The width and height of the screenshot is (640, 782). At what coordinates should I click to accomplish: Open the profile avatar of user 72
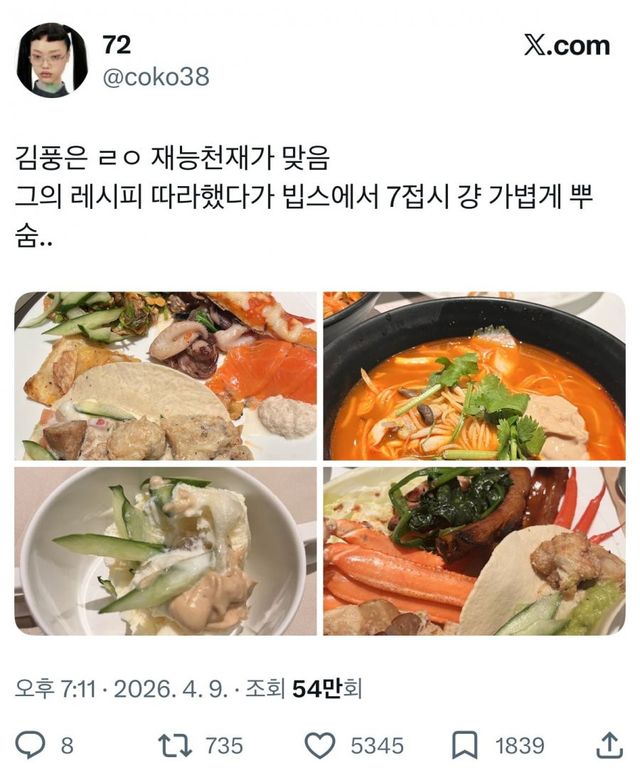point(52,59)
